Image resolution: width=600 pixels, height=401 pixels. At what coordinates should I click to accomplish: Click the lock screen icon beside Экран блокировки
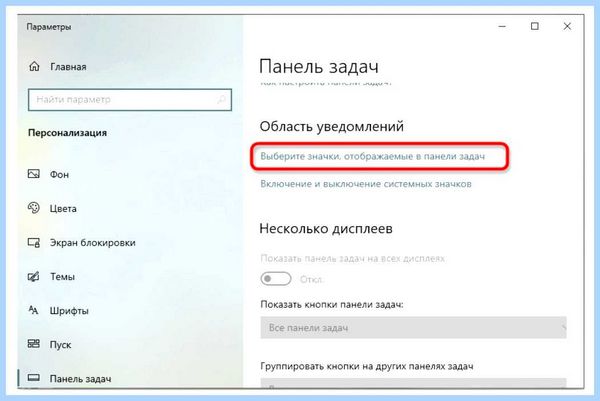pos(34,243)
